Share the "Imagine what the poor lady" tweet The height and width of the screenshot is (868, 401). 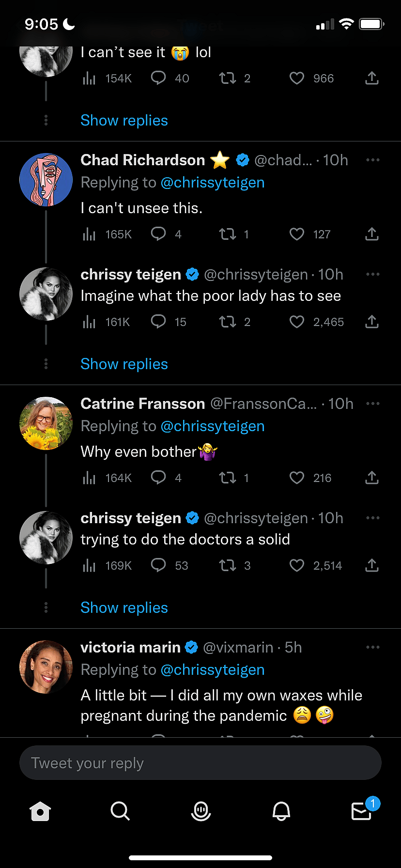371,322
